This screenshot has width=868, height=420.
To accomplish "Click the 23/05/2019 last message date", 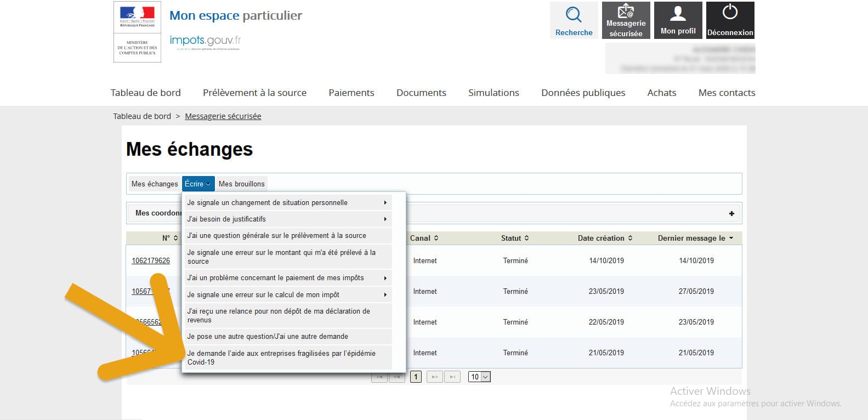I will [696, 322].
